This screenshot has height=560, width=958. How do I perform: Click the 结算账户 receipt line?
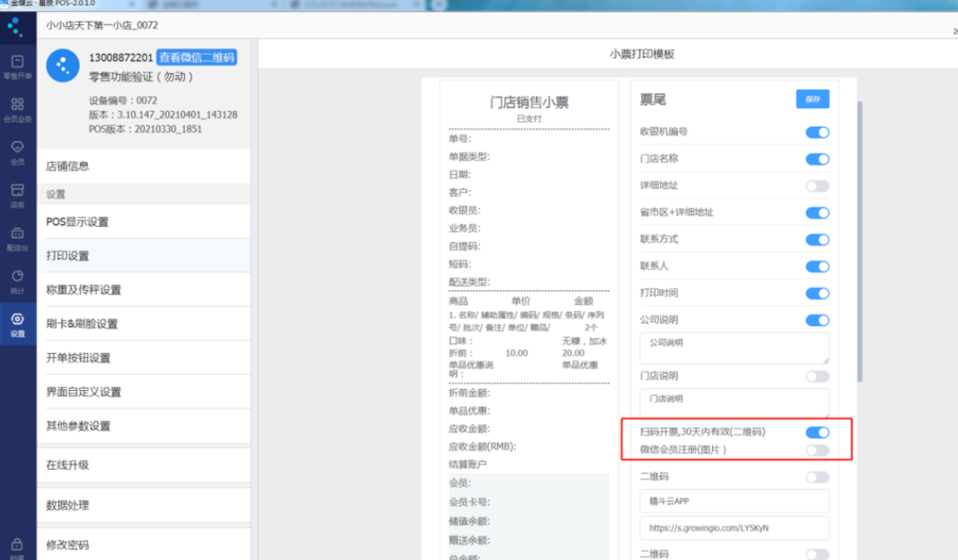tap(468, 464)
